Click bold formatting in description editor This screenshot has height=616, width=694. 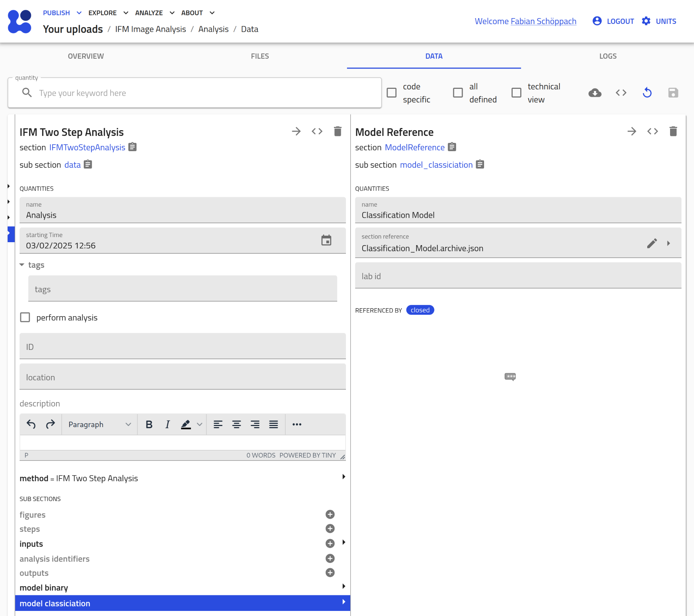pyautogui.click(x=149, y=425)
